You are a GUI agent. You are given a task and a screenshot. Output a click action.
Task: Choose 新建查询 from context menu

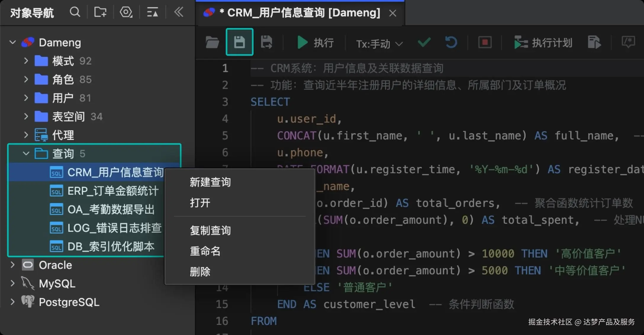point(210,182)
